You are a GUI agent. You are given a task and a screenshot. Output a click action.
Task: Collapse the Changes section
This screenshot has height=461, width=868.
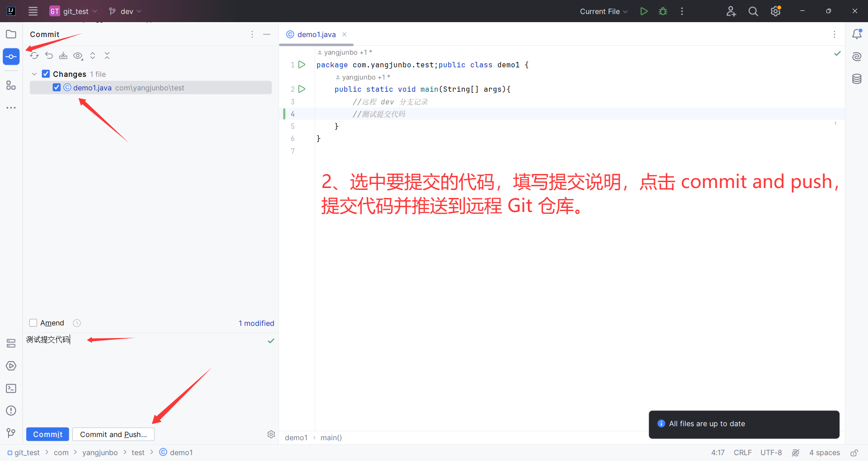point(34,74)
